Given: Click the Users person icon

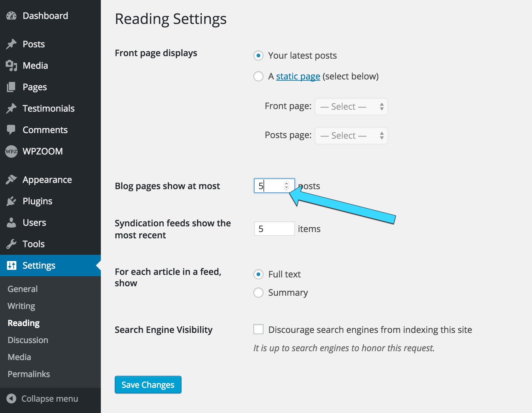Looking at the screenshot, I should click(x=11, y=223).
